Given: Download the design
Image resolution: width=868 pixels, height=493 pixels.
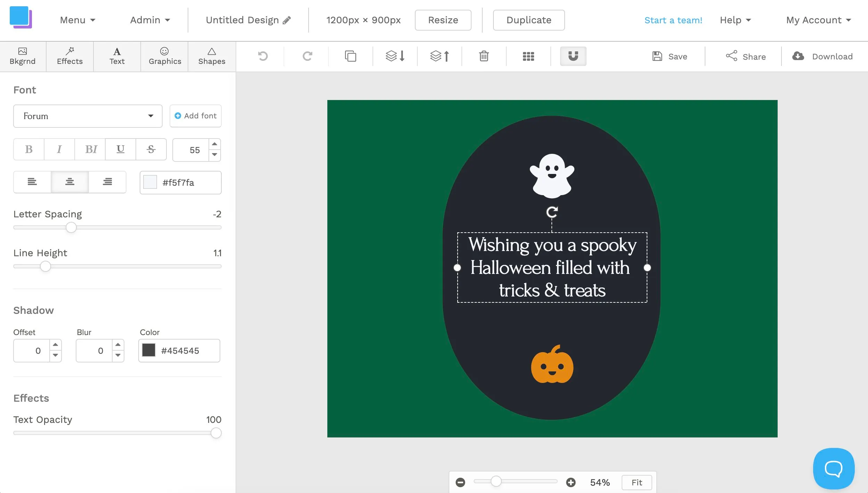Looking at the screenshot, I should point(822,56).
